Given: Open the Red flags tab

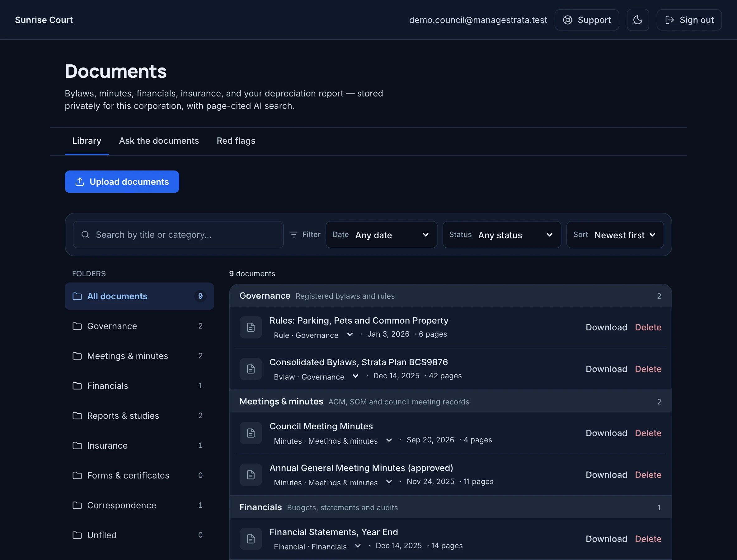Looking at the screenshot, I should point(236,141).
